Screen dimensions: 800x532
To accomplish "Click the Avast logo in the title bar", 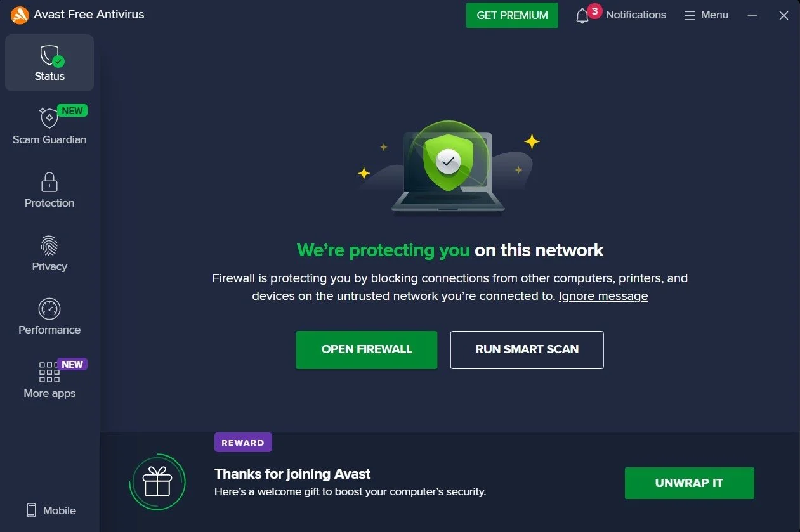I will pos(18,14).
